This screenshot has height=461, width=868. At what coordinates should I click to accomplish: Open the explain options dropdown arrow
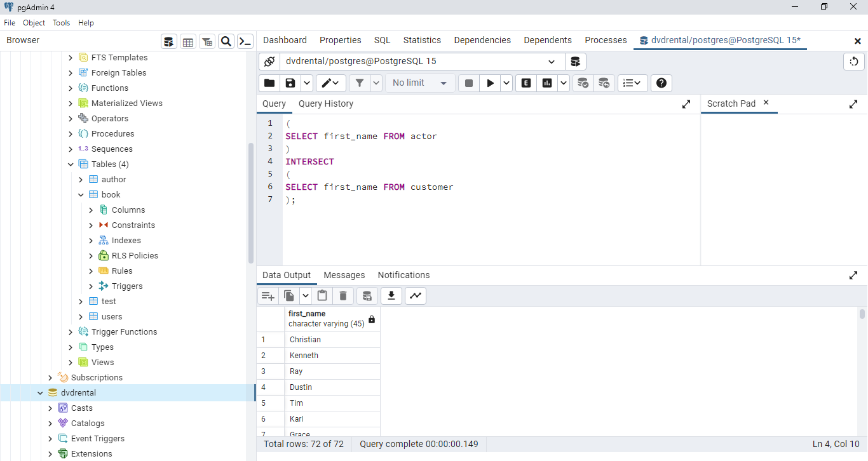[564, 83]
